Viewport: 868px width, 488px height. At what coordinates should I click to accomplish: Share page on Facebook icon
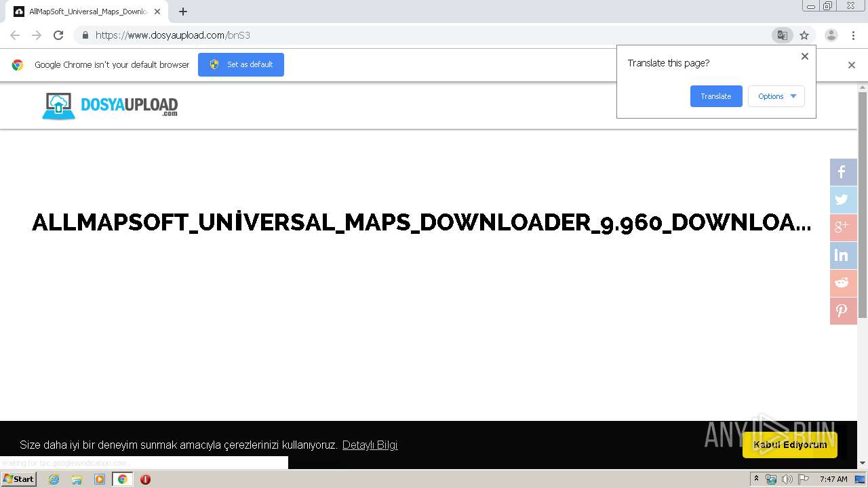tap(843, 172)
